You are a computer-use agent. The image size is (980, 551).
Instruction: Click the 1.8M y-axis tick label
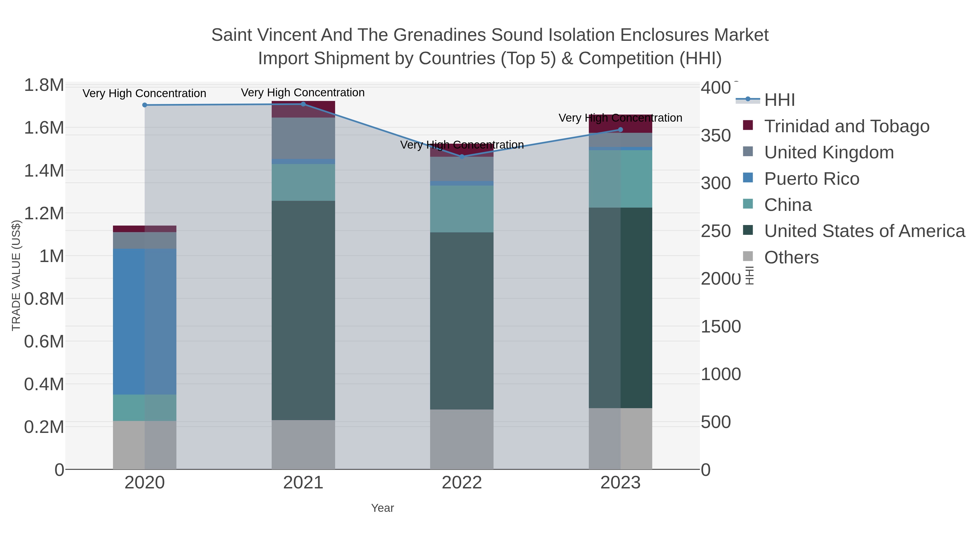[x=44, y=85]
